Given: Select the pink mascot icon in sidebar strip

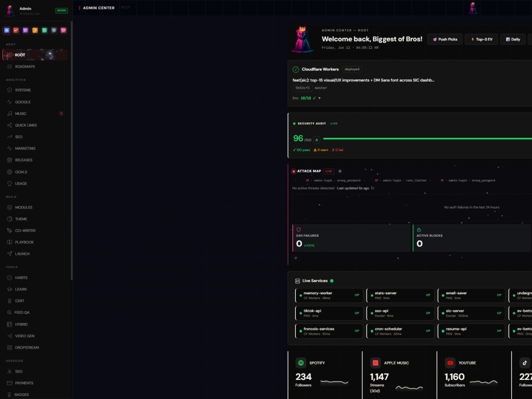Looking at the screenshot, I should point(63,30).
